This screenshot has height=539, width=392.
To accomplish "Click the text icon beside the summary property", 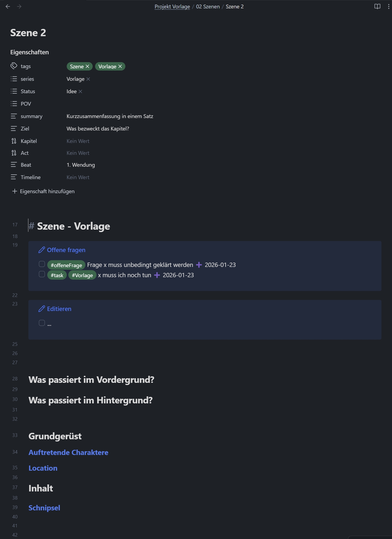I will pos(14,116).
